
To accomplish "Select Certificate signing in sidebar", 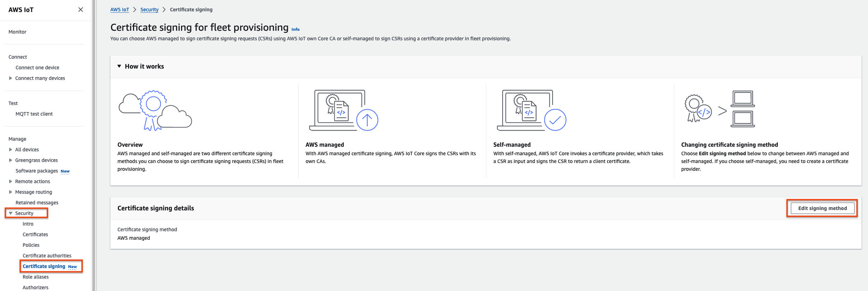I will pyautogui.click(x=44, y=266).
